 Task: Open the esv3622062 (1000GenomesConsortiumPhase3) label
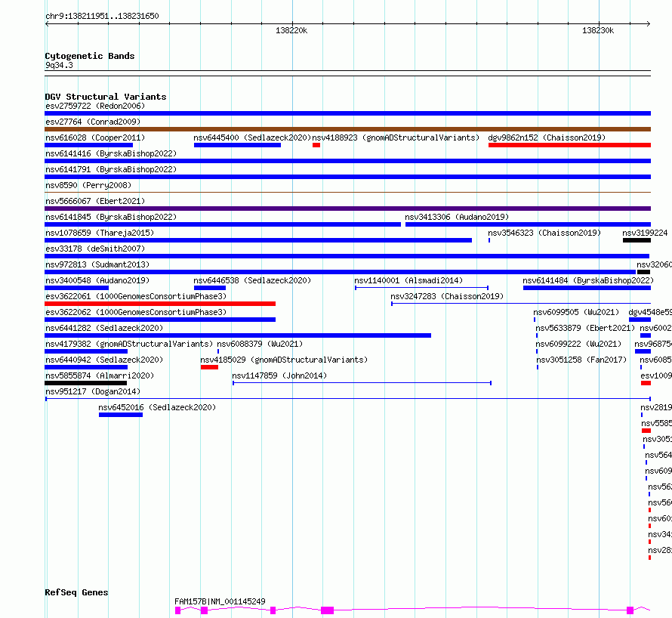click(x=136, y=312)
